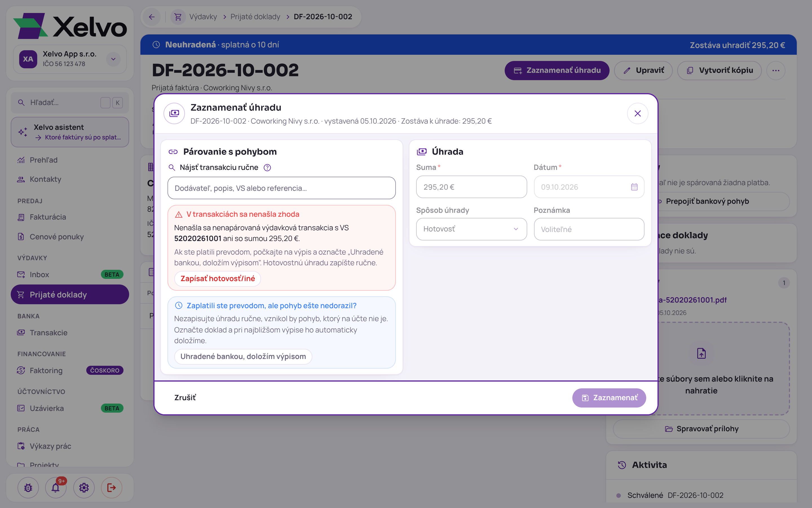The height and width of the screenshot is (508, 812).
Task: Click help icon next to Nájsť transakciu ručne
Action: (267, 167)
